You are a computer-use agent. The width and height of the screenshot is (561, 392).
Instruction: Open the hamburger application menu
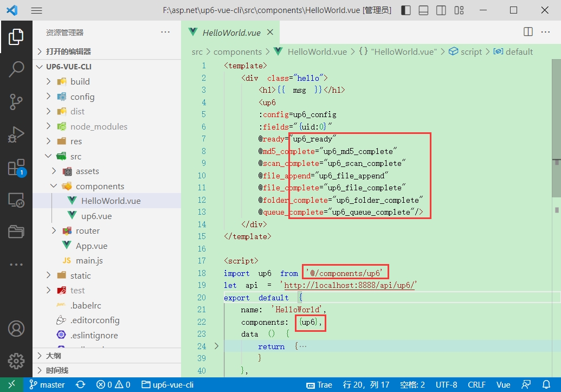(x=36, y=10)
